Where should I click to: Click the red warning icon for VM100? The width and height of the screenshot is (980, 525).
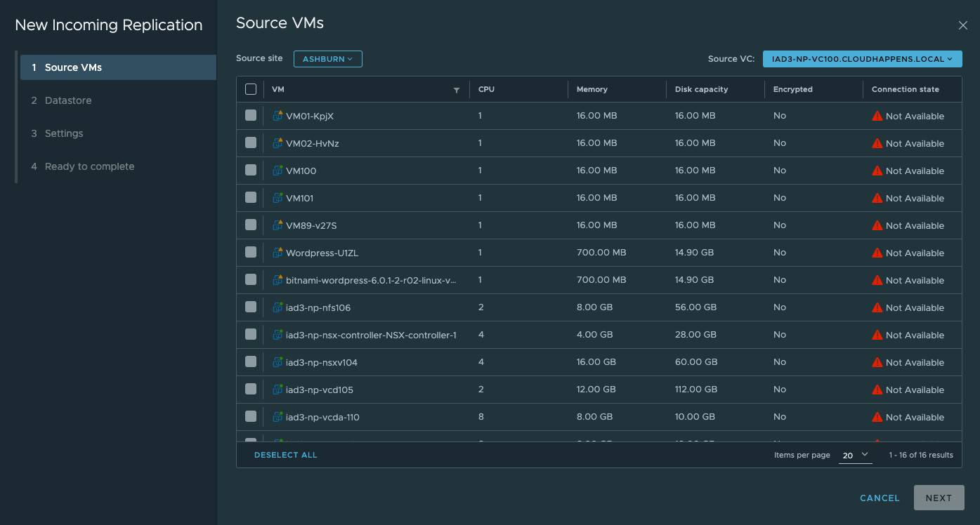point(877,171)
